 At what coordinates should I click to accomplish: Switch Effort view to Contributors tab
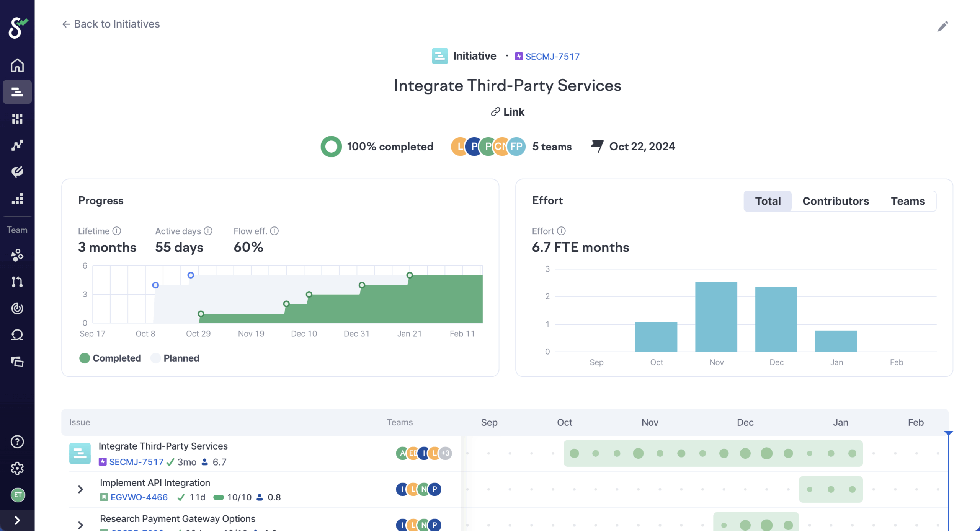tap(835, 201)
